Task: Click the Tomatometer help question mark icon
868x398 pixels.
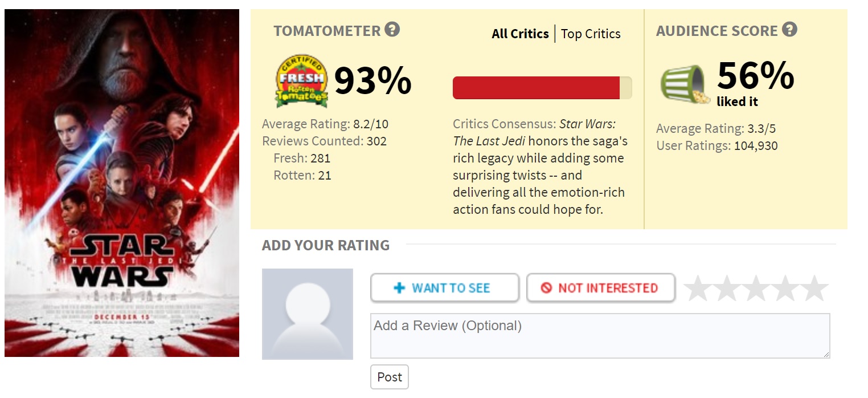Action: (392, 29)
